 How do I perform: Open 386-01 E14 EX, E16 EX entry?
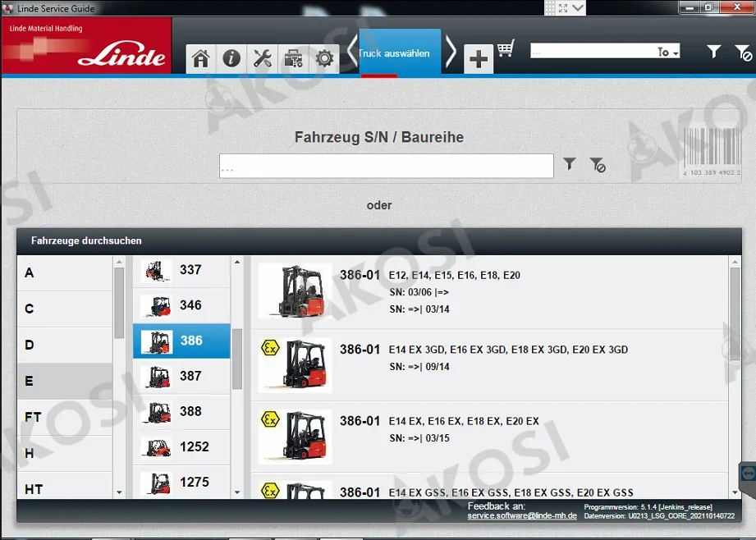489,437
